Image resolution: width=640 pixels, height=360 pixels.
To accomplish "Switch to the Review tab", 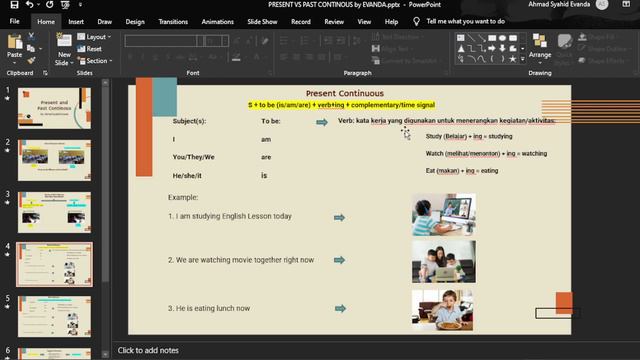I will [334, 22].
